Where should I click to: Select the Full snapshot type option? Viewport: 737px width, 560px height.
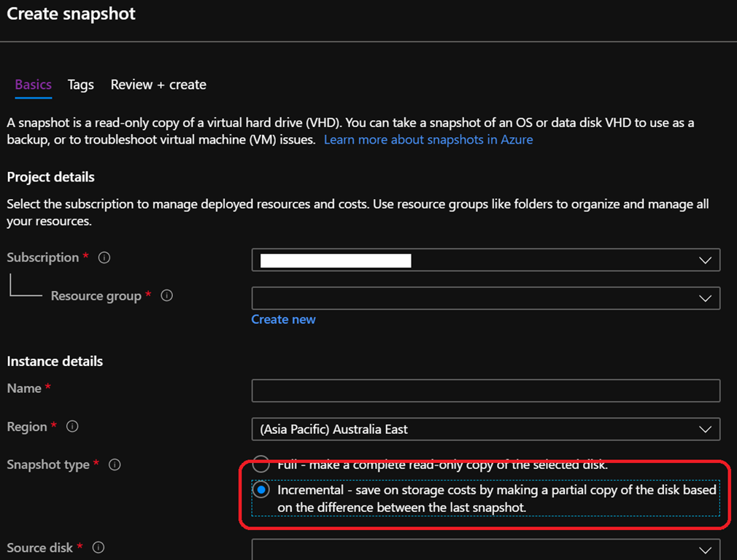(261, 464)
